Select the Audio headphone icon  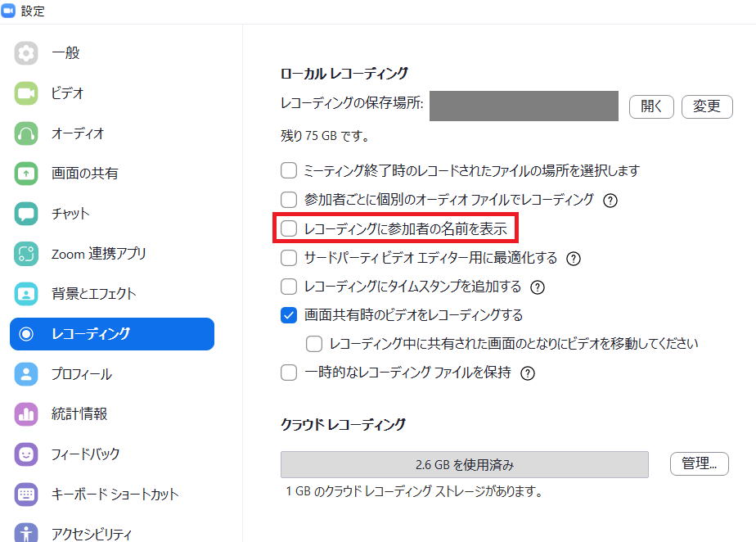[26, 133]
